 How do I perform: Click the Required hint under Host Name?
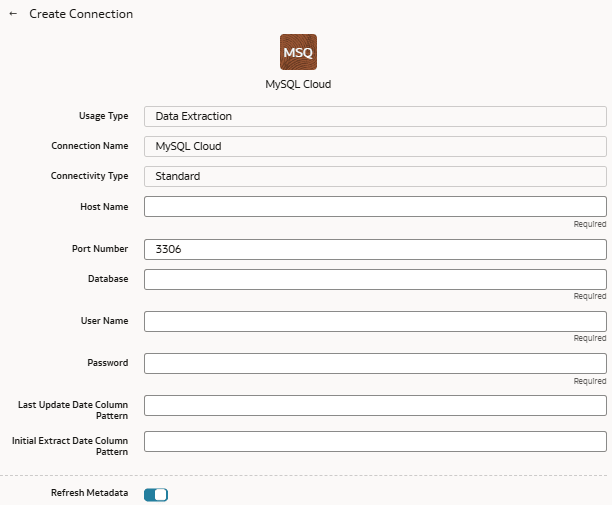[590, 224]
